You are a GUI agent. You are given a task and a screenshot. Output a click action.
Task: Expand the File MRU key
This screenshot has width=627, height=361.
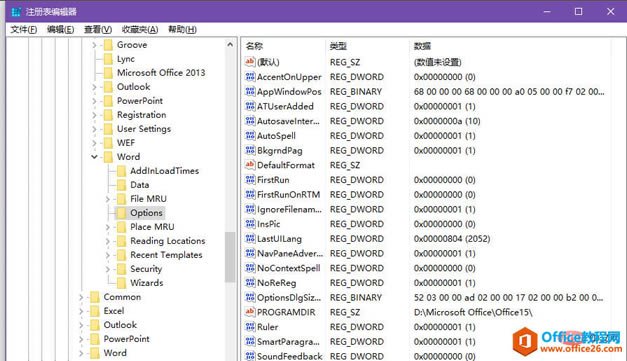pyautogui.click(x=108, y=199)
